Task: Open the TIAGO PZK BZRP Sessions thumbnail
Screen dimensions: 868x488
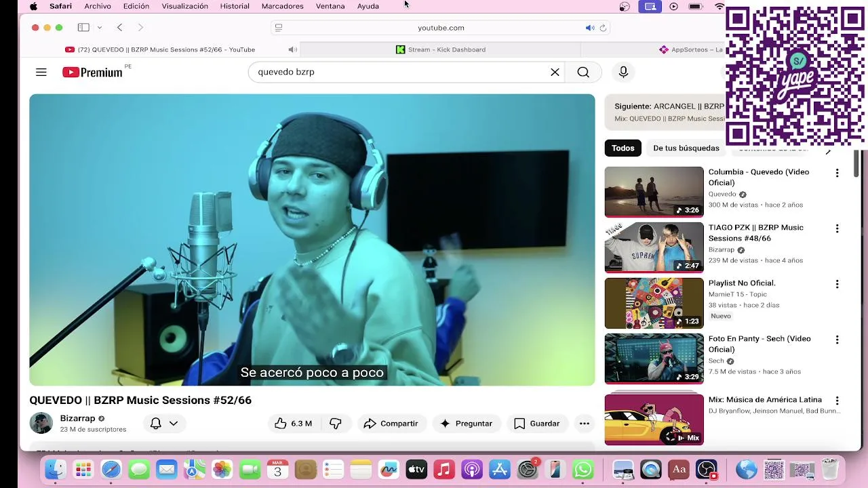Action: (x=654, y=247)
